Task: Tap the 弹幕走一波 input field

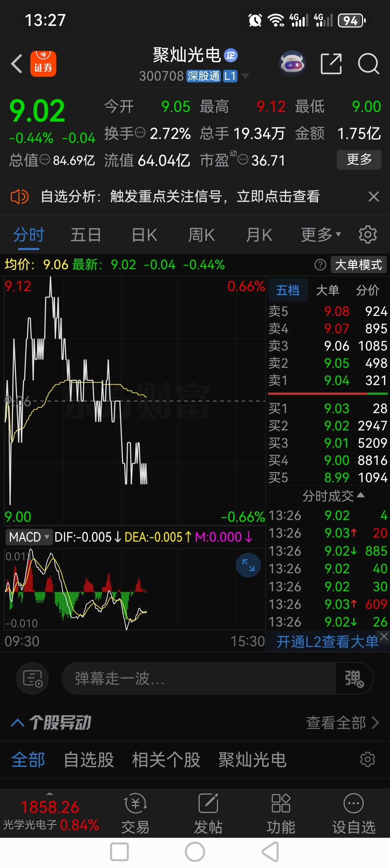Action: point(199,678)
